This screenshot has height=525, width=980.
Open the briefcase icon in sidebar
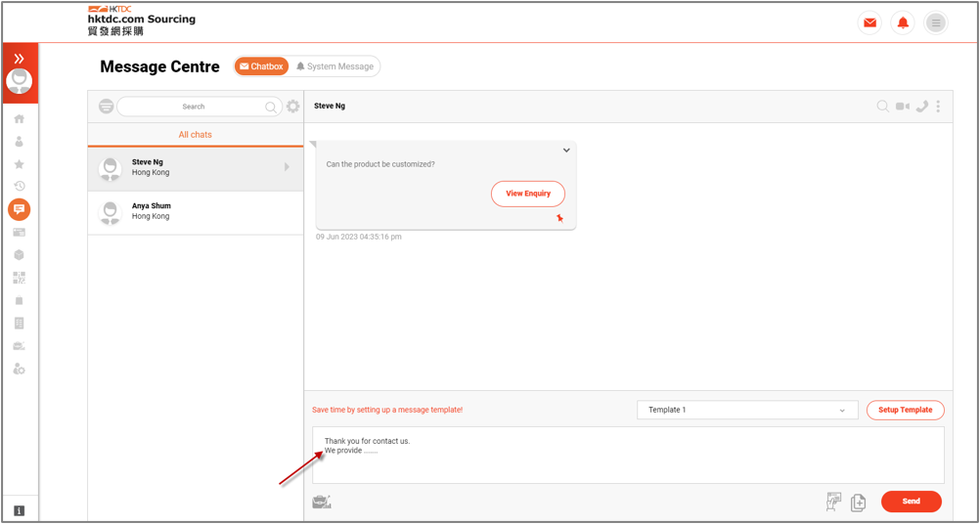click(x=20, y=346)
